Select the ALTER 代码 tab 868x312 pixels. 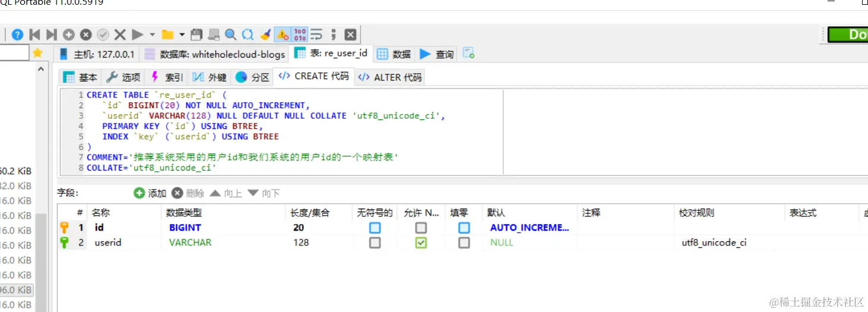pos(389,77)
